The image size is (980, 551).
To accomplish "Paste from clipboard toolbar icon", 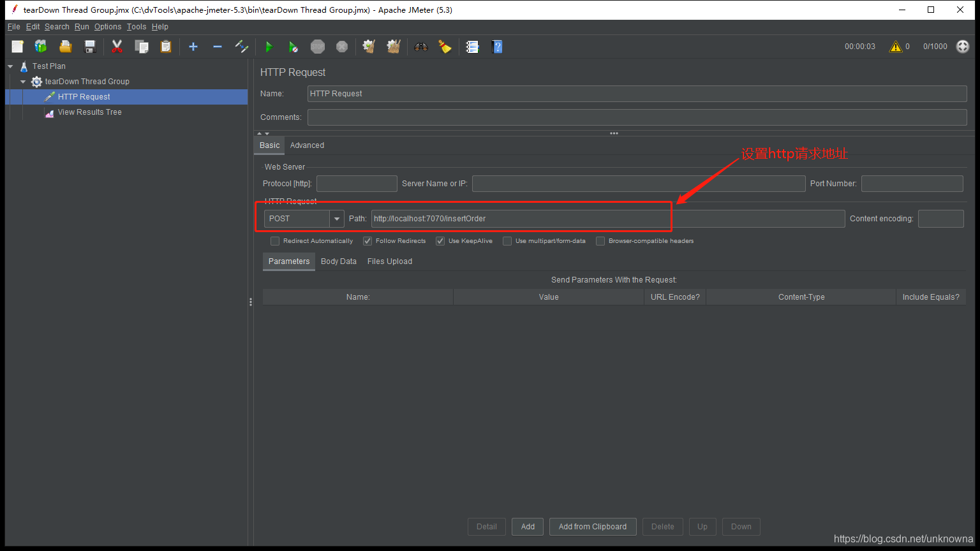I will (x=166, y=47).
